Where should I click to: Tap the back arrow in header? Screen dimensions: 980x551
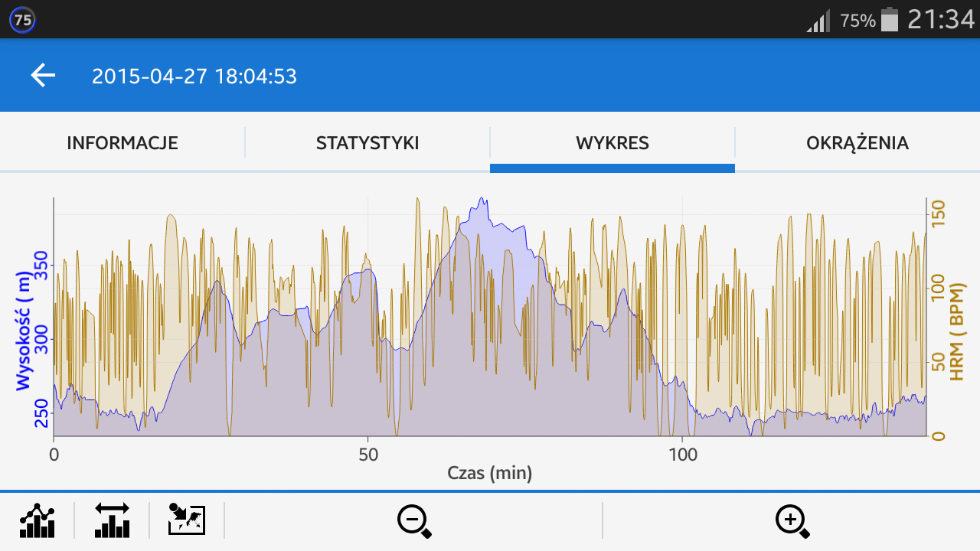(x=43, y=76)
